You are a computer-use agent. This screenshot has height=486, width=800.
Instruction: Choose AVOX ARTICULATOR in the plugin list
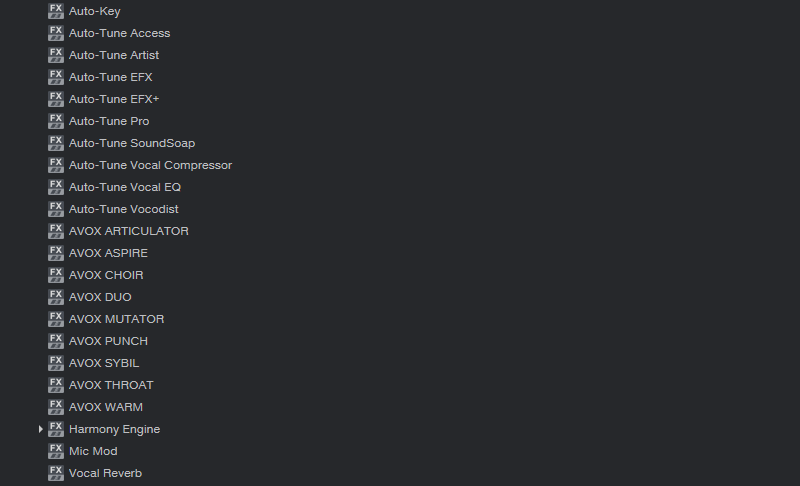click(129, 231)
